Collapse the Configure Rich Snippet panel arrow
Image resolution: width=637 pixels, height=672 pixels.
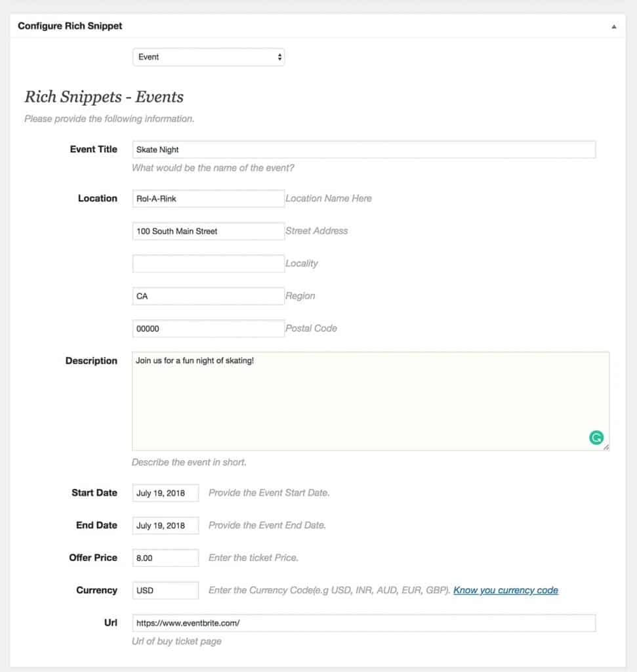[614, 26]
